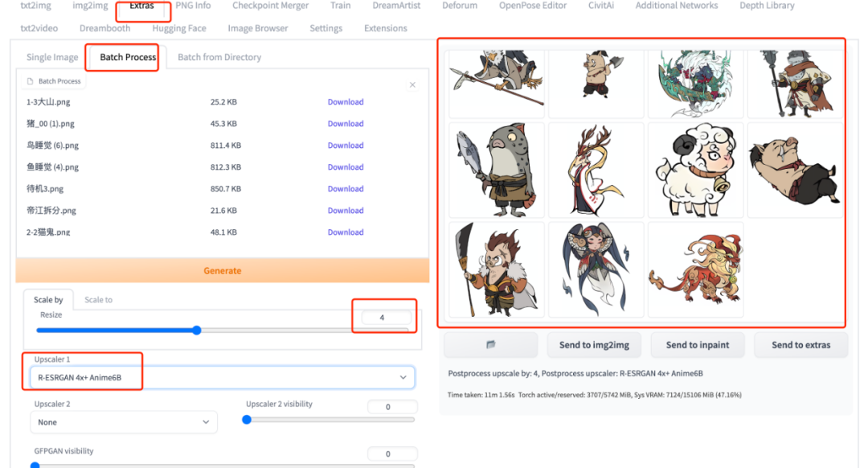This screenshot has width=868, height=468.
Task: Open the Depth Library tab
Action: pyautogui.click(x=767, y=6)
